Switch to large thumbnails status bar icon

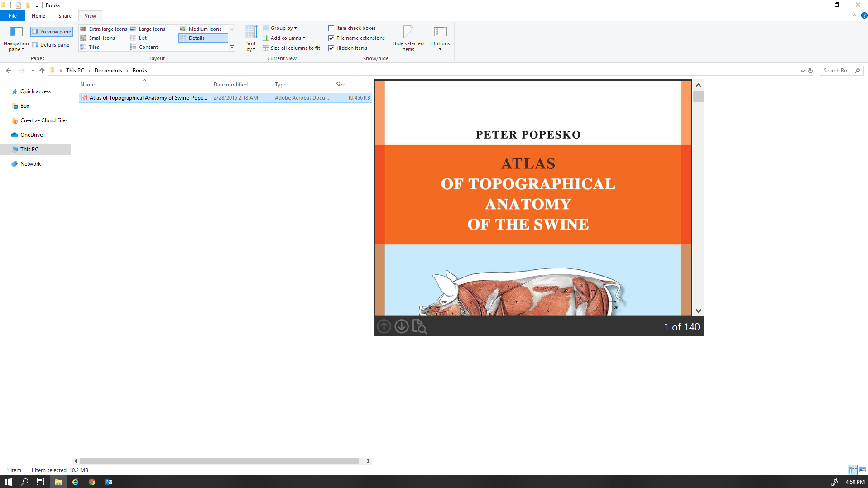coord(863,470)
